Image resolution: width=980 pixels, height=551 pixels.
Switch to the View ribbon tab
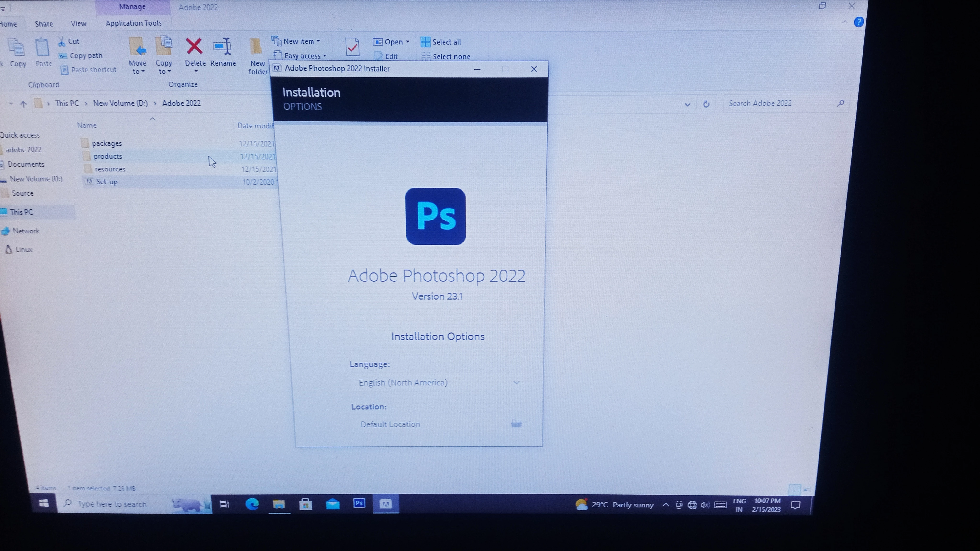point(78,24)
